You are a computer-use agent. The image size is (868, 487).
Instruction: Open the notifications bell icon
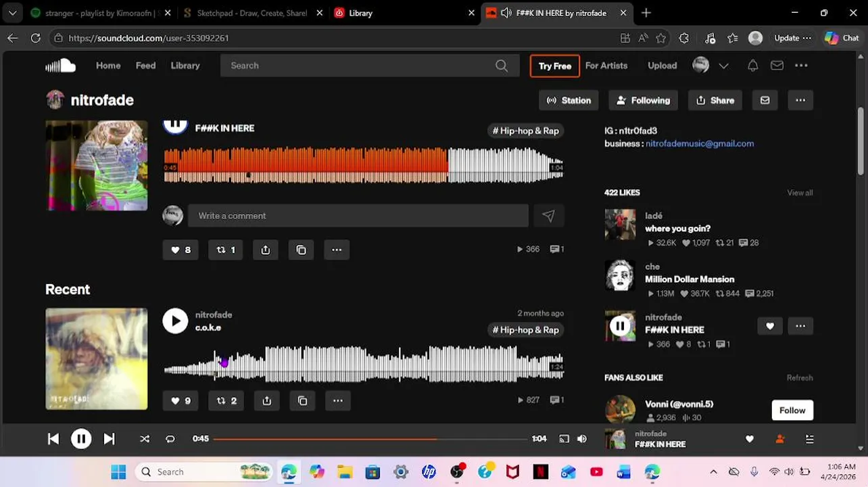752,66
